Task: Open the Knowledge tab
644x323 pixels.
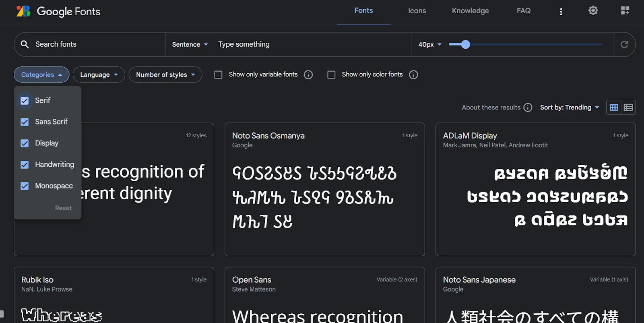Action: pos(470,11)
